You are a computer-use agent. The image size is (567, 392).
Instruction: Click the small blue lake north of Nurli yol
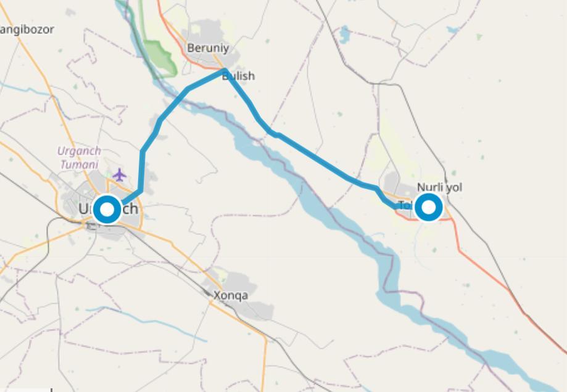pyautogui.click(x=344, y=34)
